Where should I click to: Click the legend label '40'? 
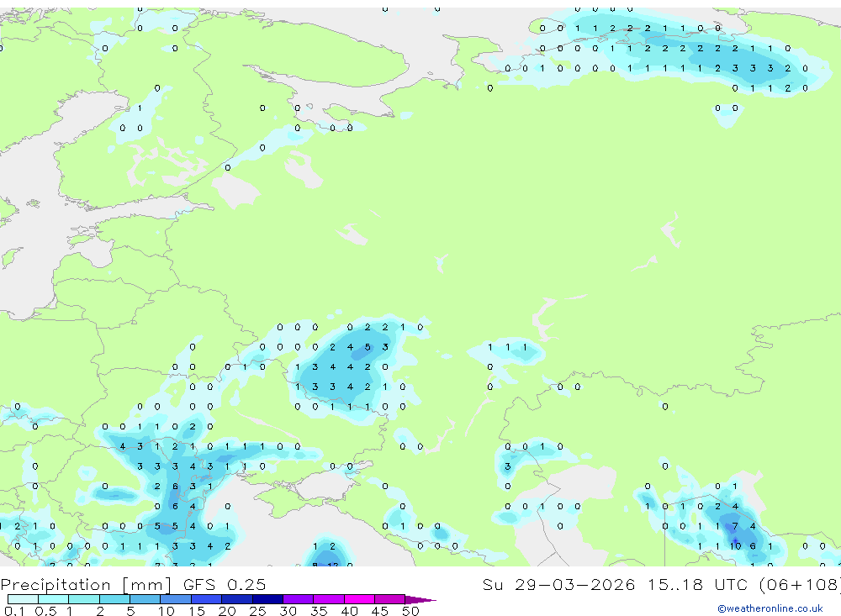click(x=349, y=611)
